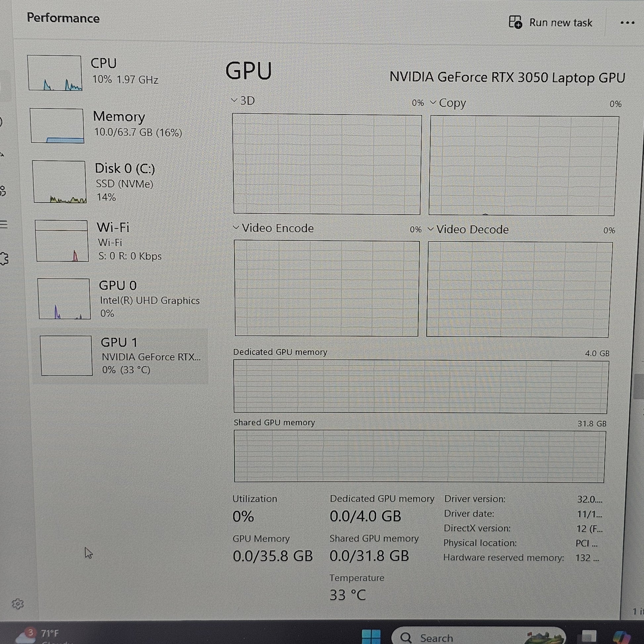
Task: Click the Disk 0 activity mini graph
Action: coord(59,182)
